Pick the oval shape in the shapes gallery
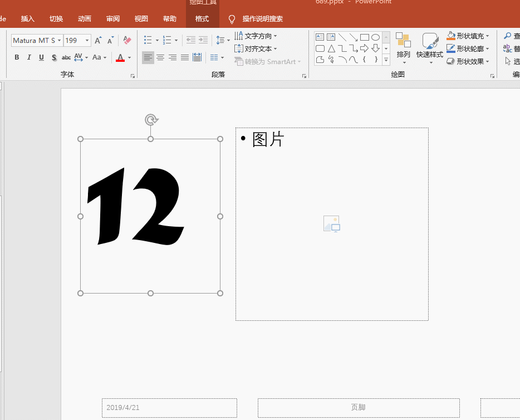 coord(376,37)
